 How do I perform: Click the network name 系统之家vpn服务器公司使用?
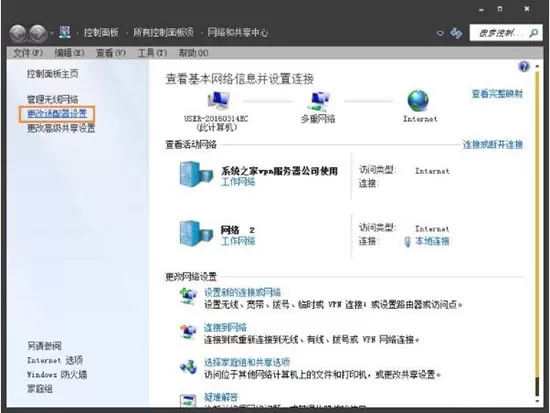pos(279,171)
